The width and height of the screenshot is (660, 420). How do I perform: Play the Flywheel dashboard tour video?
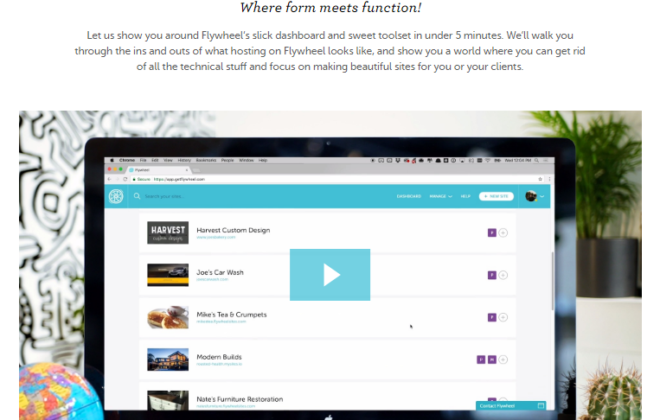(330, 274)
